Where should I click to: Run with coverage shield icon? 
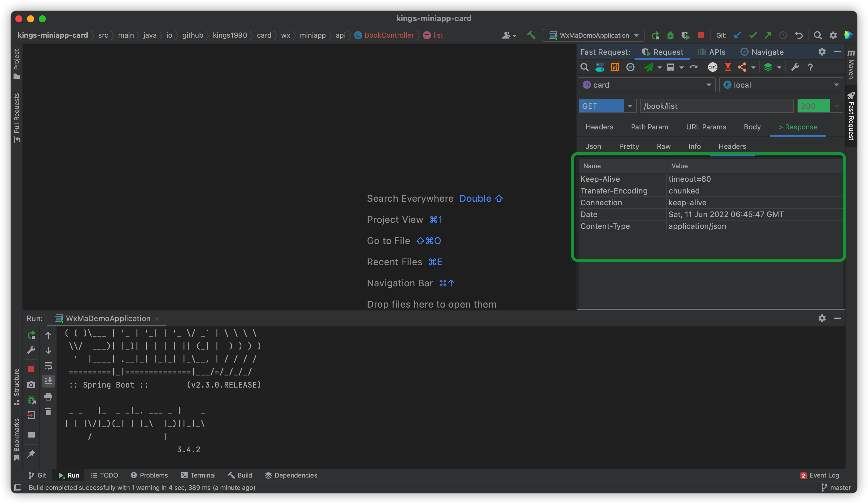click(685, 35)
